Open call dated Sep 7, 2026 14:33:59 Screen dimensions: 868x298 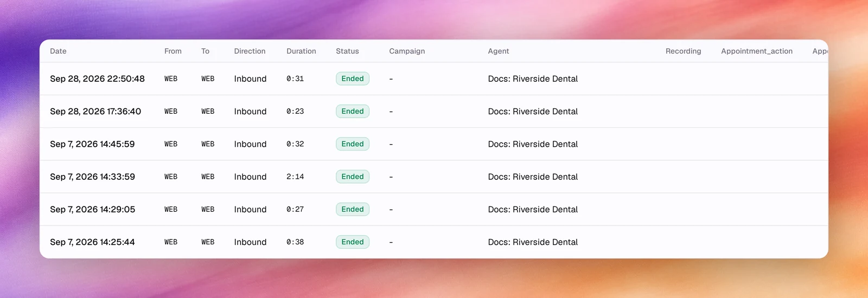click(x=433, y=177)
